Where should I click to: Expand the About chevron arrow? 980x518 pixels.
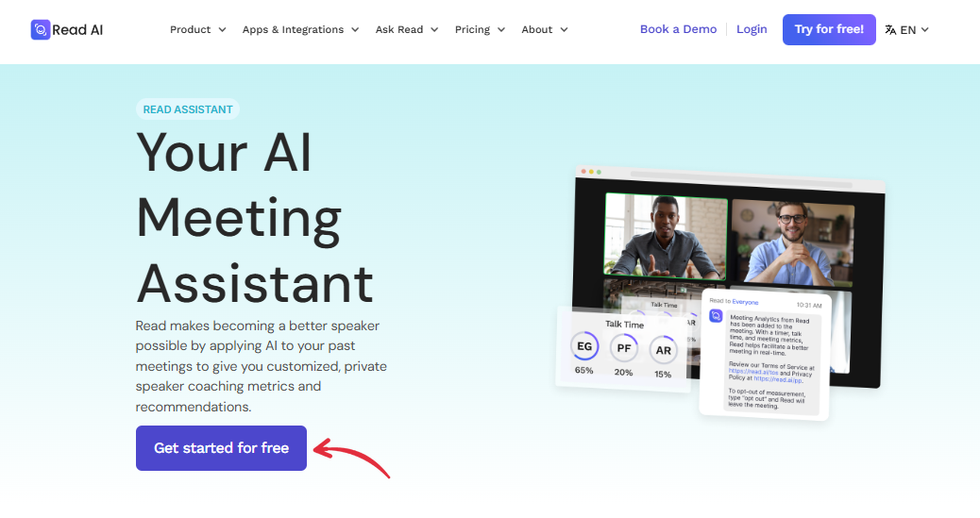click(564, 30)
